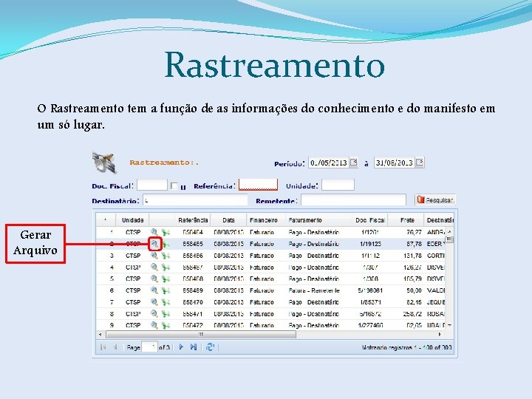The image size is (532, 399).
Task: Select the freight value '131,78'
Action: point(412,256)
